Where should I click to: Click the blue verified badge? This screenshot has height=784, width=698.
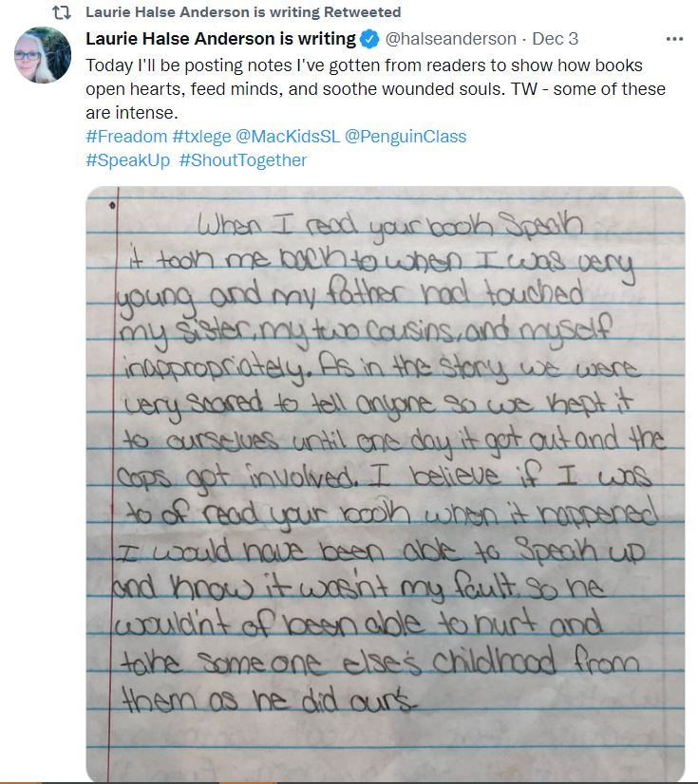[x=369, y=40]
